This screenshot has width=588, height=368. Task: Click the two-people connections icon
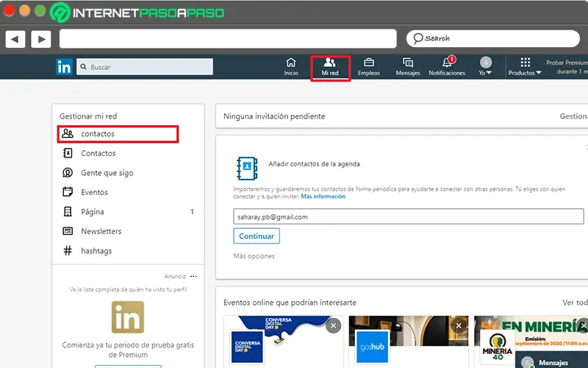(68, 133)
